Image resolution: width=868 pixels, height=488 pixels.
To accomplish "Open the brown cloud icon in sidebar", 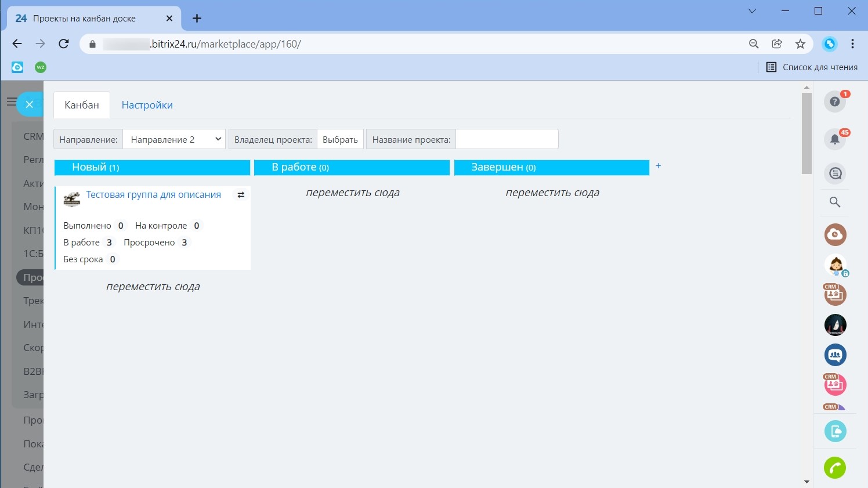I will 836,234.
